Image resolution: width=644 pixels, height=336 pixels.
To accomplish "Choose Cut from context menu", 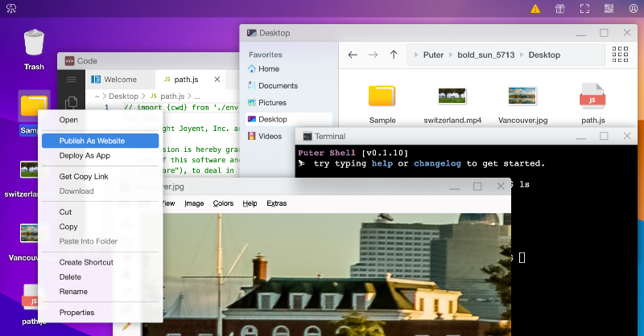I will tap(100, 212).
